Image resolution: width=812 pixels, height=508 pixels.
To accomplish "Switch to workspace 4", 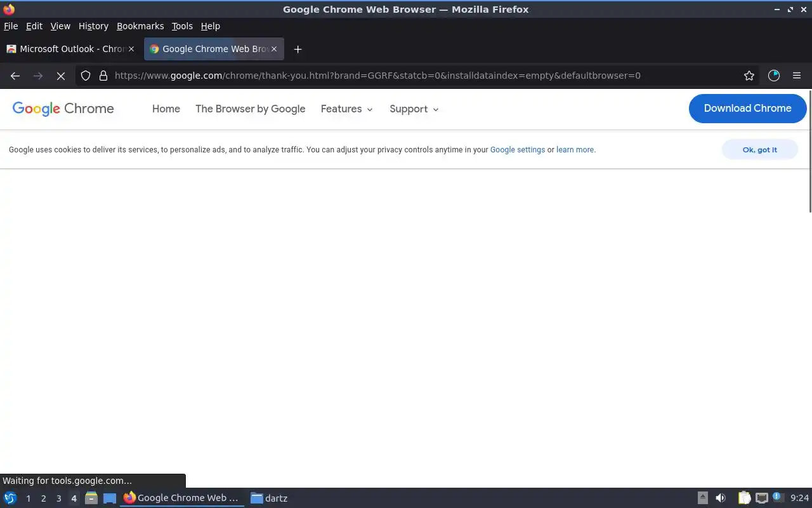I will [x=74, y=498].
